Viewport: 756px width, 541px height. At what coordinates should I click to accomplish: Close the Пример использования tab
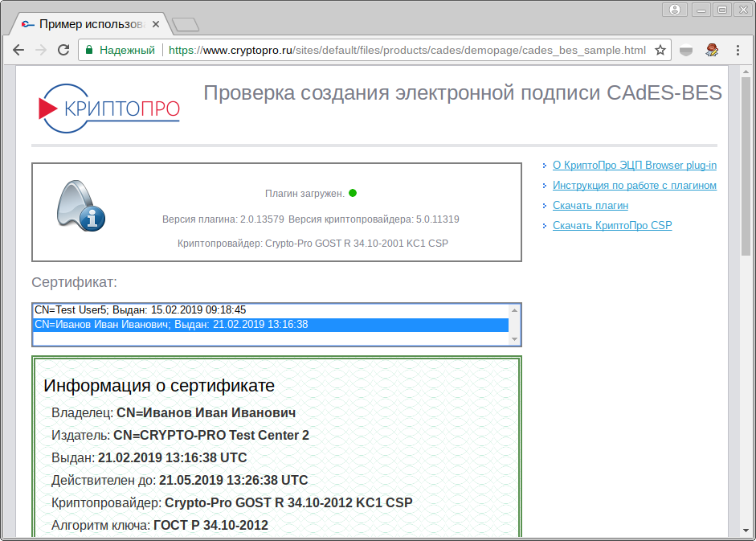[x=156, y=24]
